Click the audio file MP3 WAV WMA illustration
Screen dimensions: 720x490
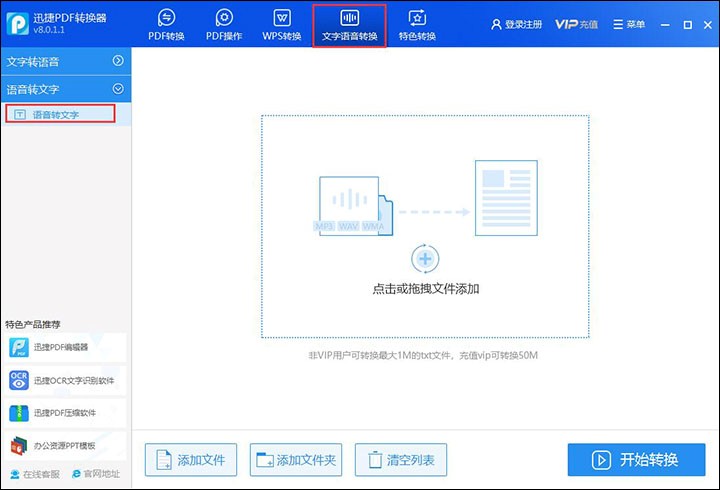tap(355, 206)
